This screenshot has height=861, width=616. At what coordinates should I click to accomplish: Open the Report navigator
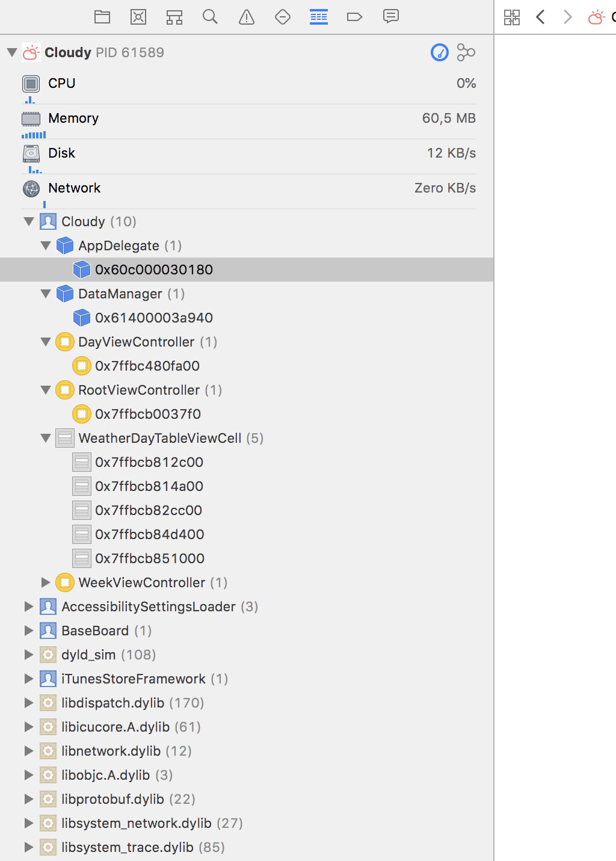click(x=391, y=17)
